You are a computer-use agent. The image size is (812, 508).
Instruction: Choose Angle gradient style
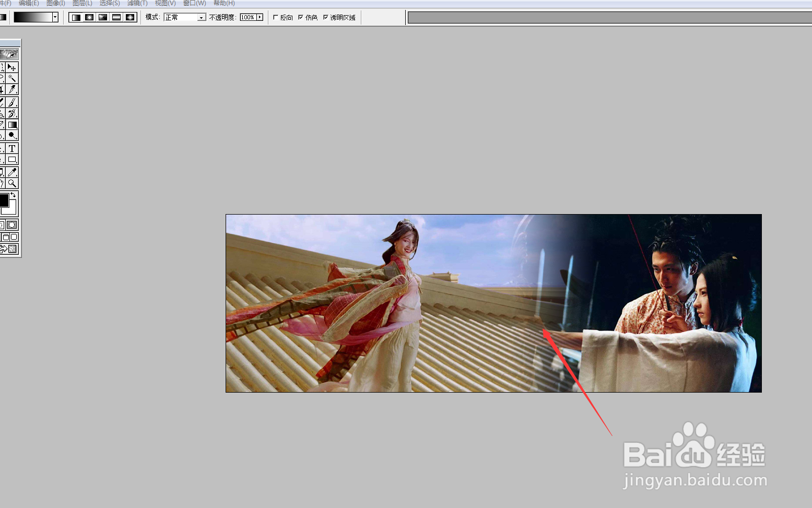pyautogui.click(x=103, y=17)
